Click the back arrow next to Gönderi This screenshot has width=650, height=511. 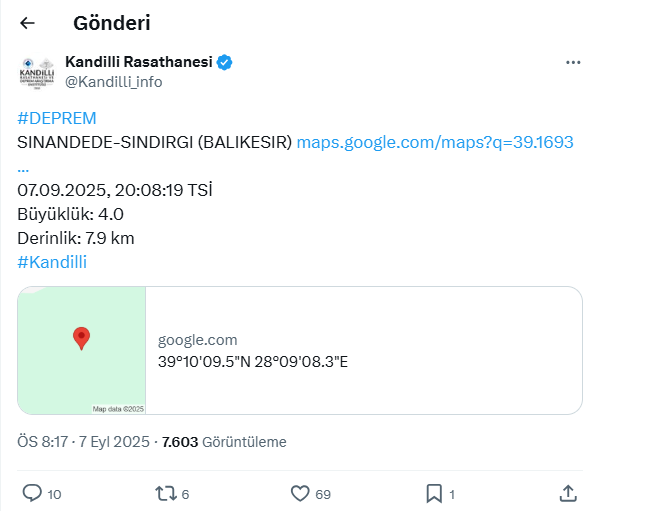pyautogui.click(x=28, y=23)
